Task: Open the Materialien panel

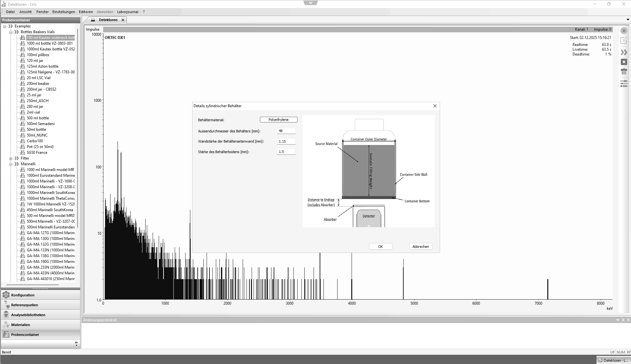Action: (x=20, y=325)
